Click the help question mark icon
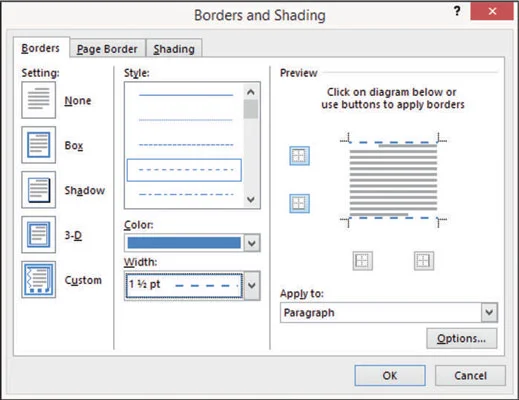This screenshot has width=519, height=400. point(457,11)
